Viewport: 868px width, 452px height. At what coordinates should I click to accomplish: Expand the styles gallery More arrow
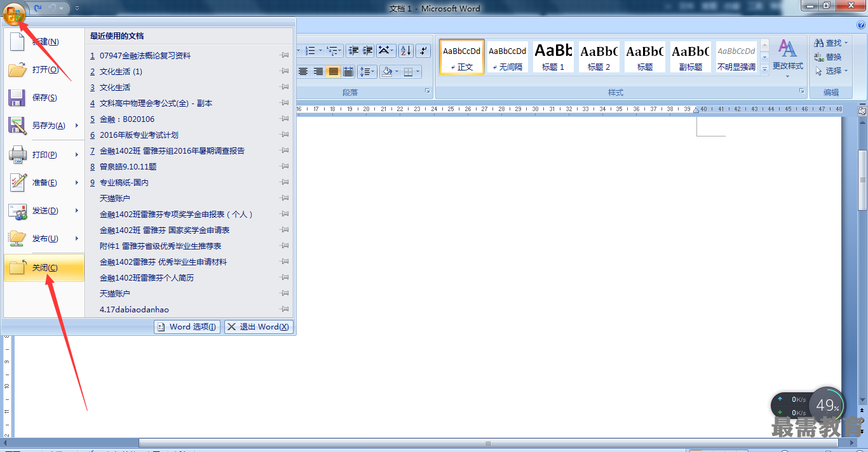[764, 69]
